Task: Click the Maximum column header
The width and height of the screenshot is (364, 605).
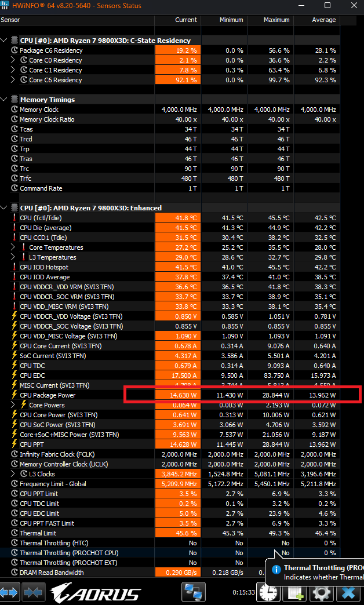Action: click(x=276, y=20)
